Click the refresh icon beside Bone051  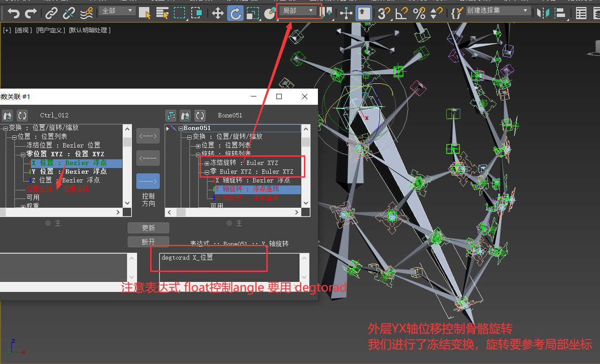[x=200, y=116]
